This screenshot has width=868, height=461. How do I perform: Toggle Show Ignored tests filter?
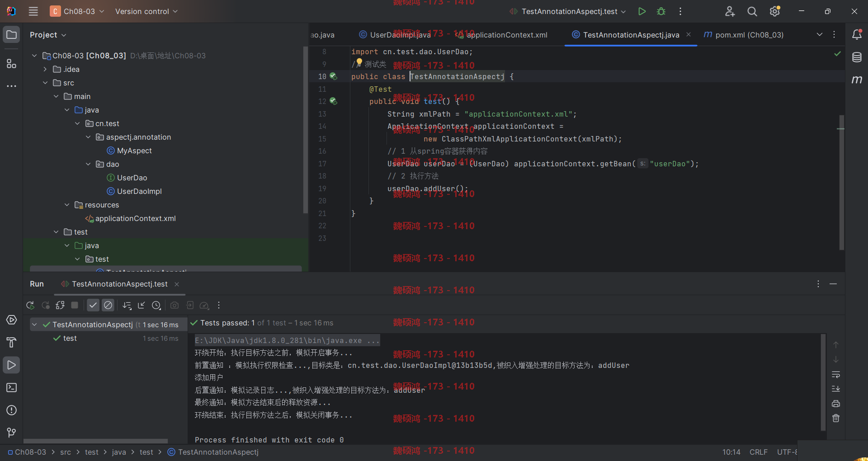[108, 306]
